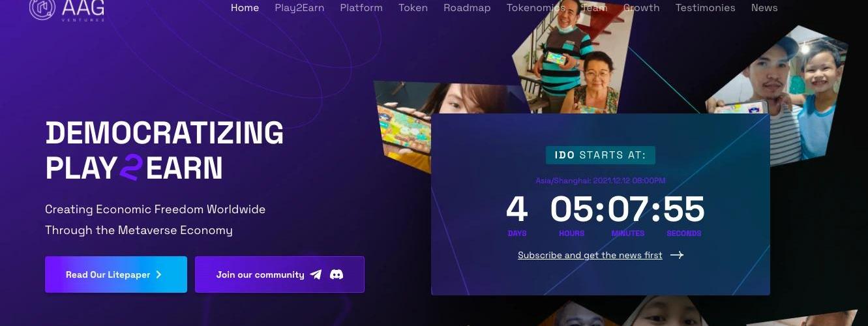View the Testimonies section
This screenshot has height=326, width=868.
click(x=705, y=8)
